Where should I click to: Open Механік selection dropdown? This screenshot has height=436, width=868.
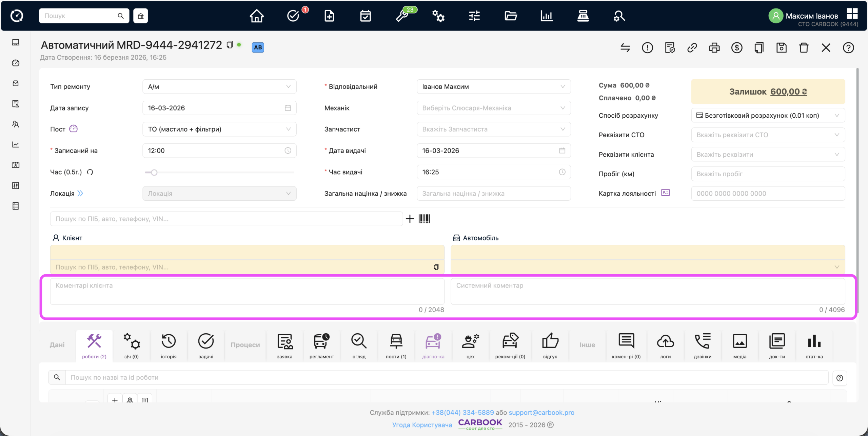coord(493,108)
